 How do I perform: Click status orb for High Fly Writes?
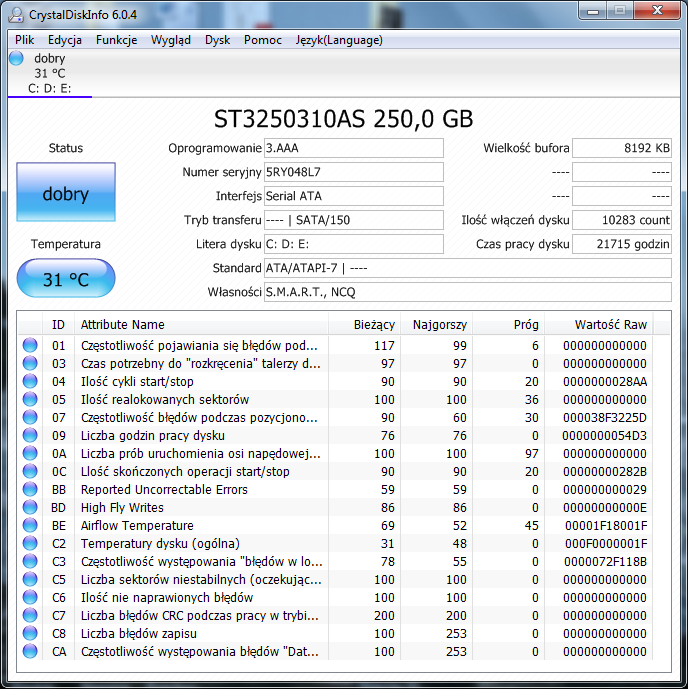click(x=30, y=508)
